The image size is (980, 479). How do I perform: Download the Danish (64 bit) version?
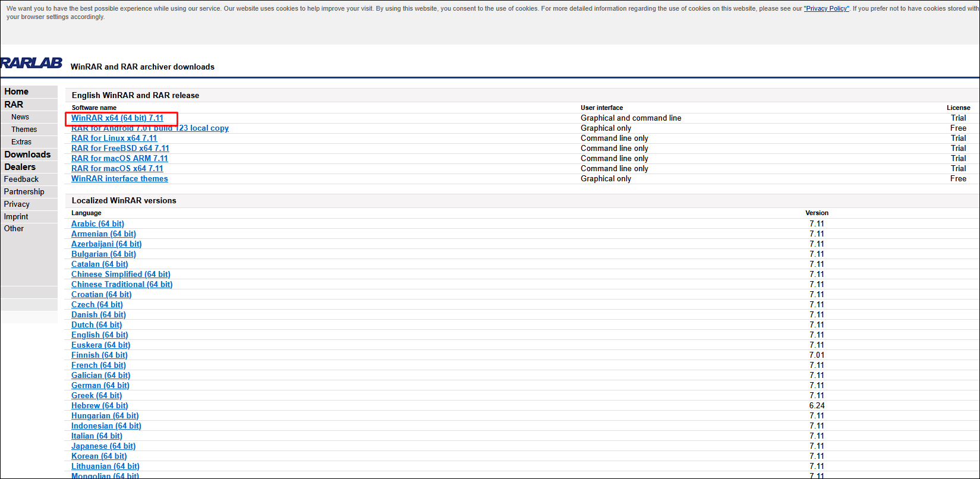[x=99, y=315]
